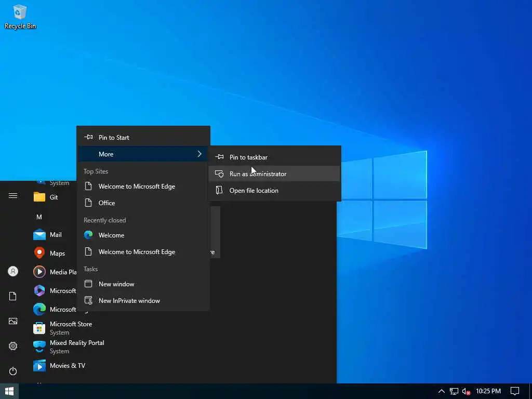
Task: Open the network icon in system tray
Action: 454,392
